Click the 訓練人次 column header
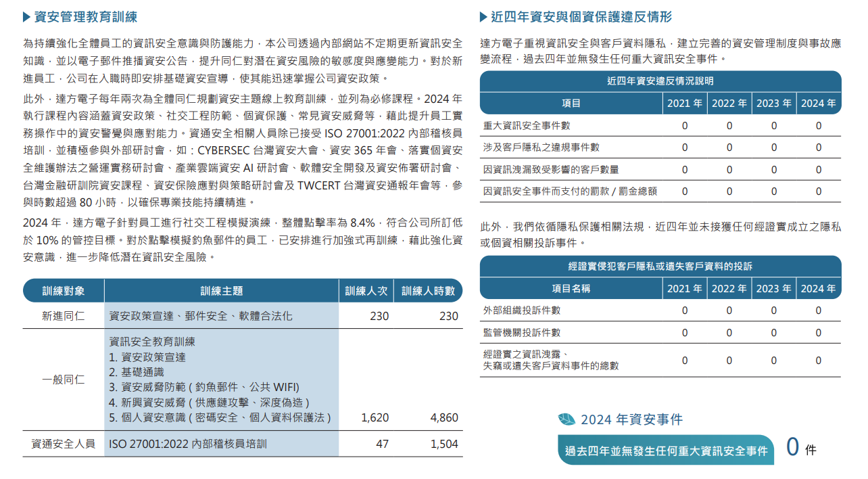 coord(366,291)
